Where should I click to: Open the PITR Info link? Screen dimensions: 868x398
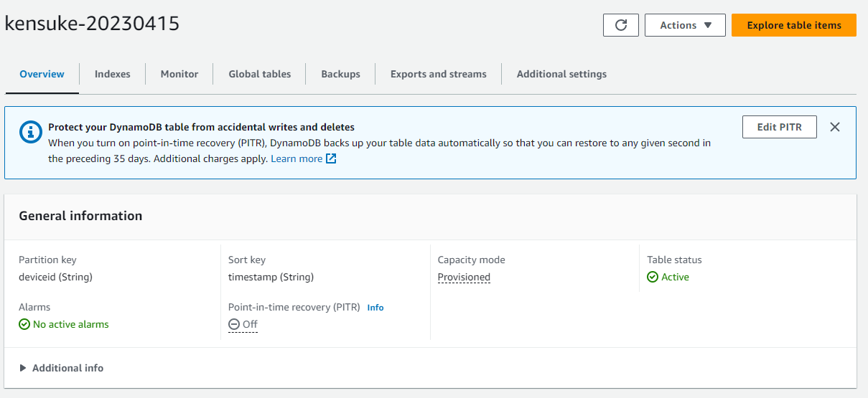(x=375, y=308)
